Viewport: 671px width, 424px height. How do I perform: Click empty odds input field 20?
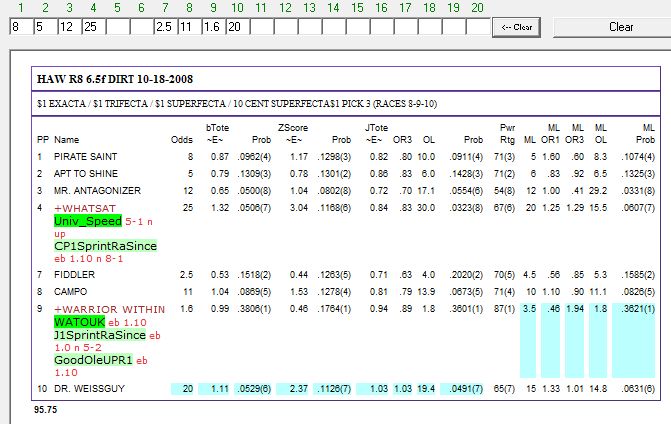click(478, 27)
